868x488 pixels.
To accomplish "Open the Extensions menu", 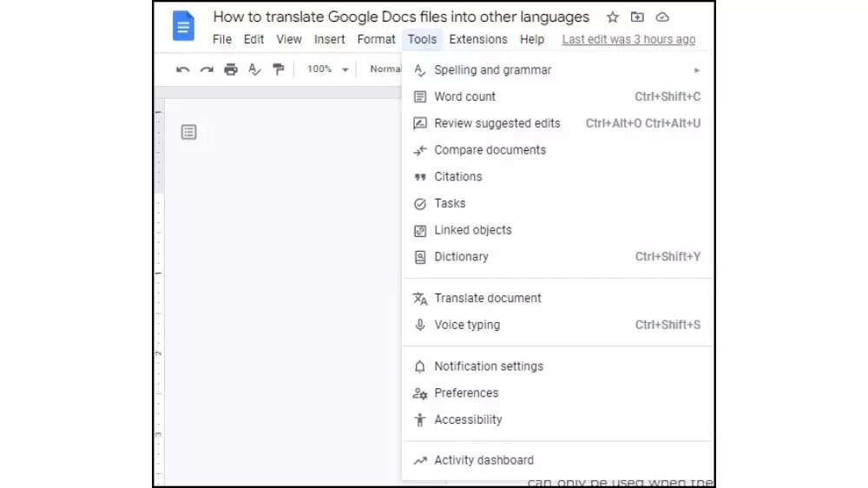I will coord(478,39).
